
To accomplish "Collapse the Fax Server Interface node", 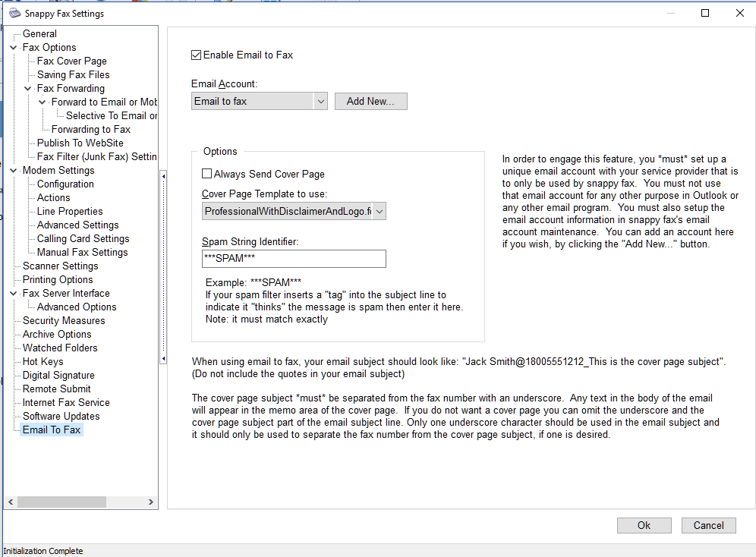I will click(x=14, y=294).
